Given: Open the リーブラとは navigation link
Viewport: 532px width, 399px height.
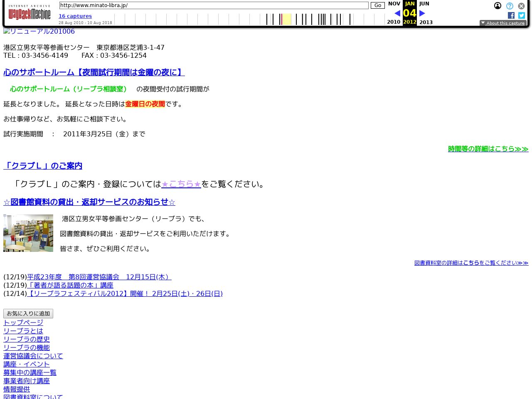Looking at the screenshot, I should point(23,331).
